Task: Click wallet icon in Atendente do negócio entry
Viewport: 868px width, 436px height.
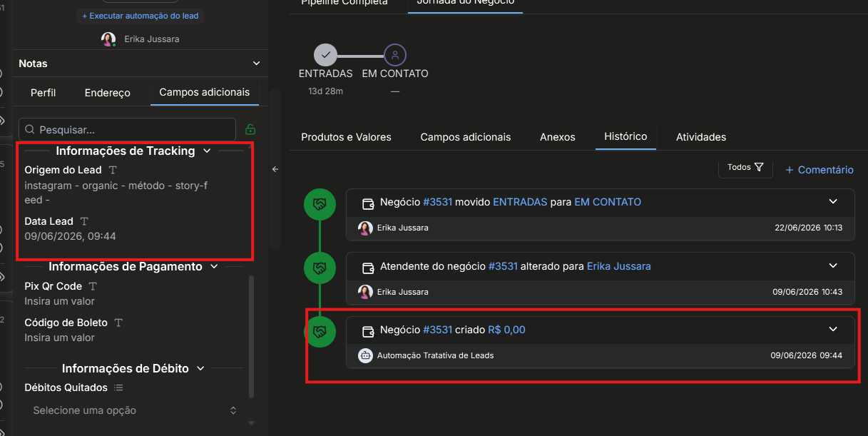Action: [x=368, y=267]
